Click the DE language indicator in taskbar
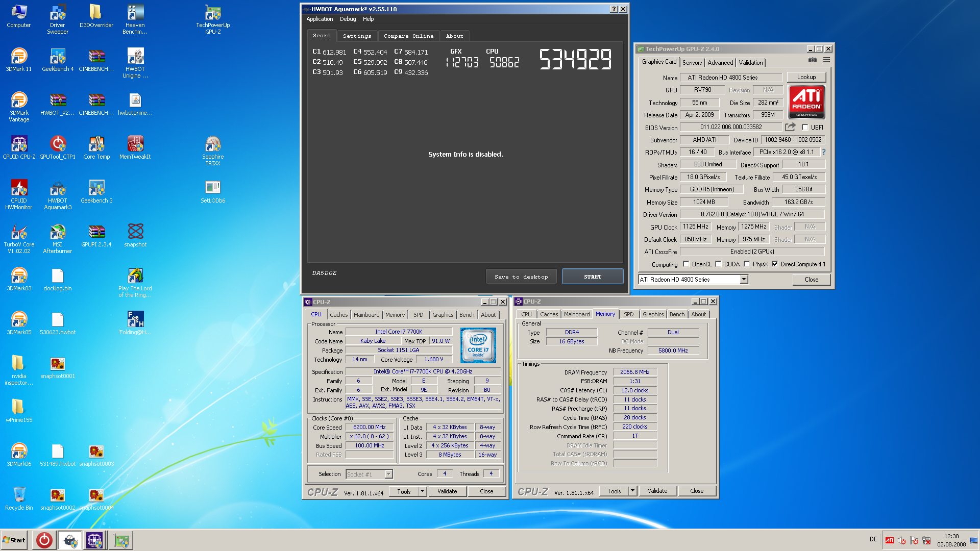The height and width of the screenshot is (551, 980). (x=873, y=539)
